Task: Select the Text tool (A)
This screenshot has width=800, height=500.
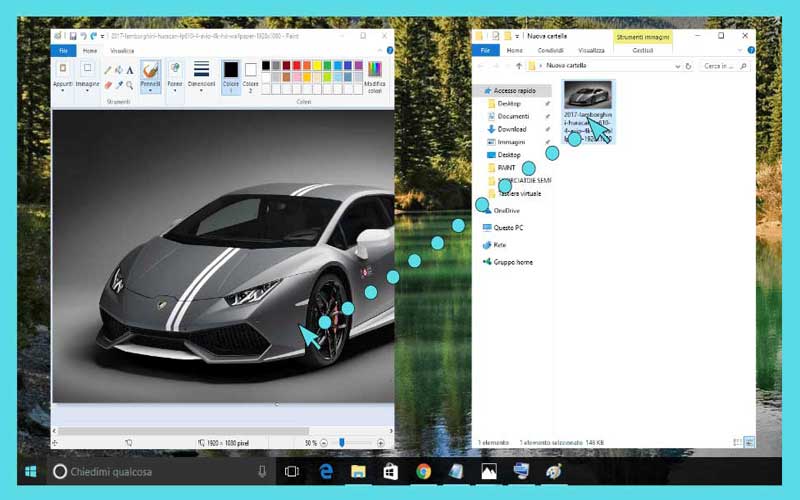Action: [x=130, y=70]
